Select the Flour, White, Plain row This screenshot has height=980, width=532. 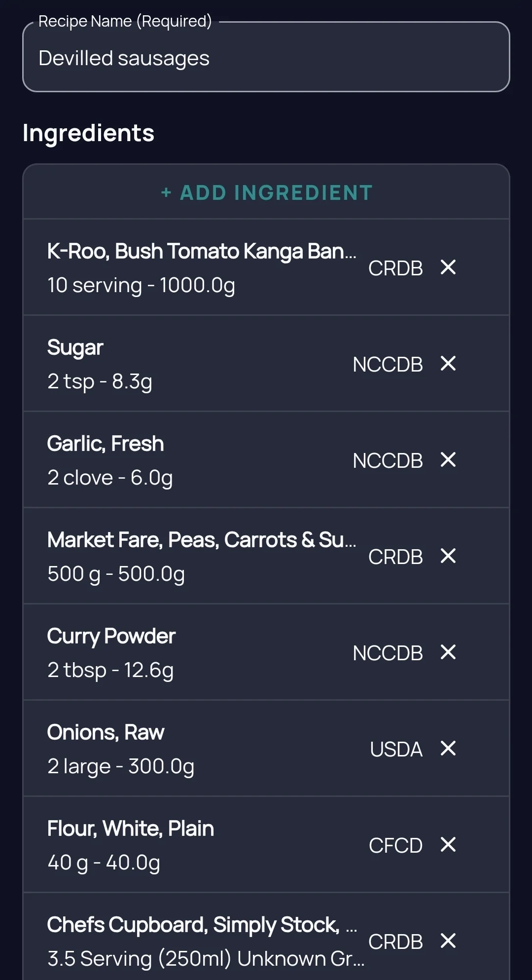click(x=266, y=845)
